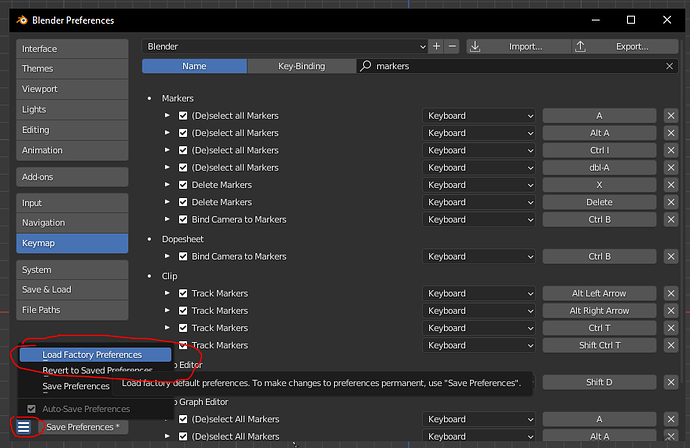Change the Ctrl B shortcut under Markers
Image resolution: width=690 pixels, height=448 pixels.
click(599, 220)
